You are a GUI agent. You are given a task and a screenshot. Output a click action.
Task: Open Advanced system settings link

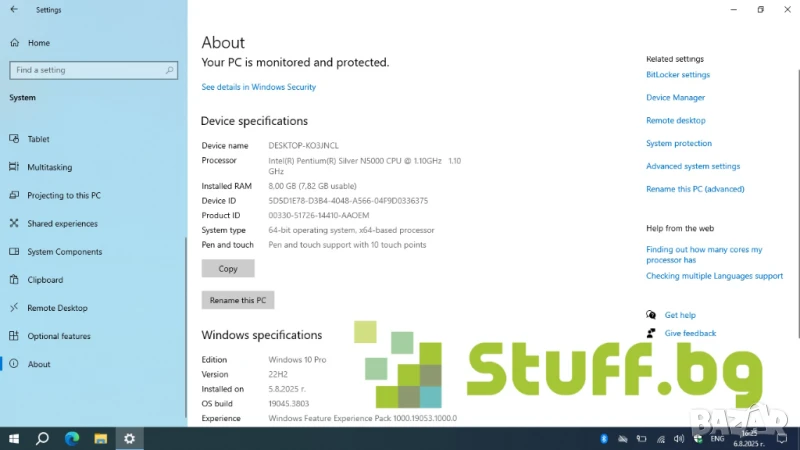693,166
